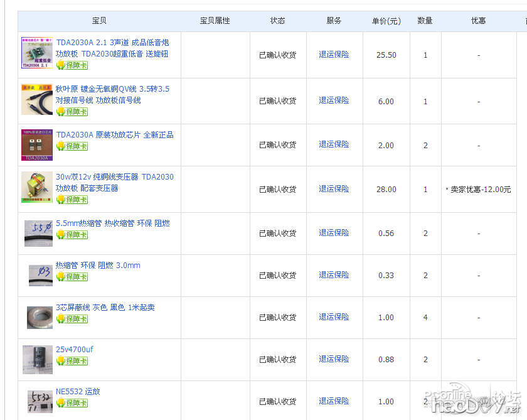Open the NE5532 运放 product title link
The height and width of the screenshot is (420, 527).
coord(78,392)
